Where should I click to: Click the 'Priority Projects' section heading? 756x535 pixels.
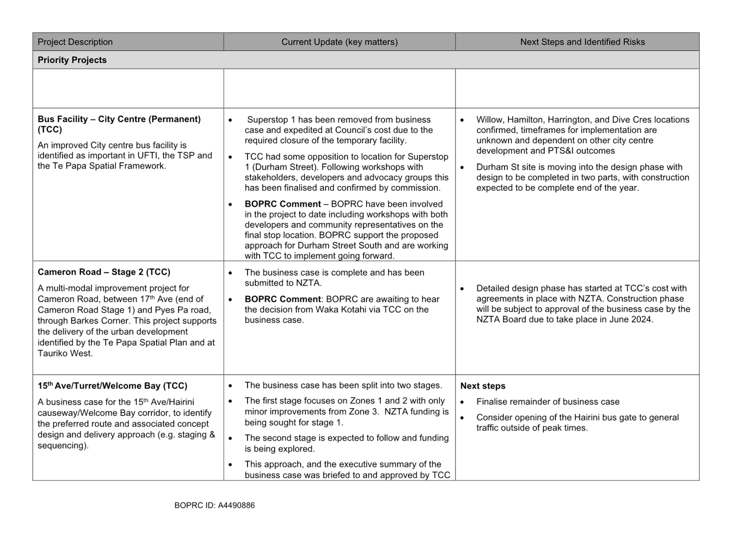[x=72, y=60]
